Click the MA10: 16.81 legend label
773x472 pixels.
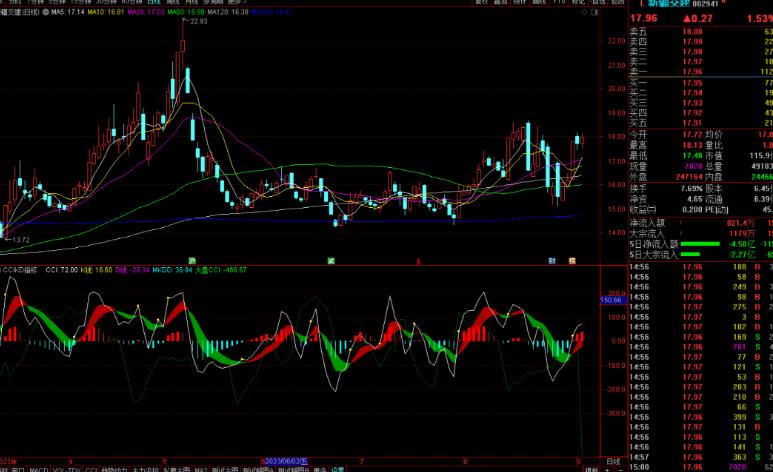point(106,11)
